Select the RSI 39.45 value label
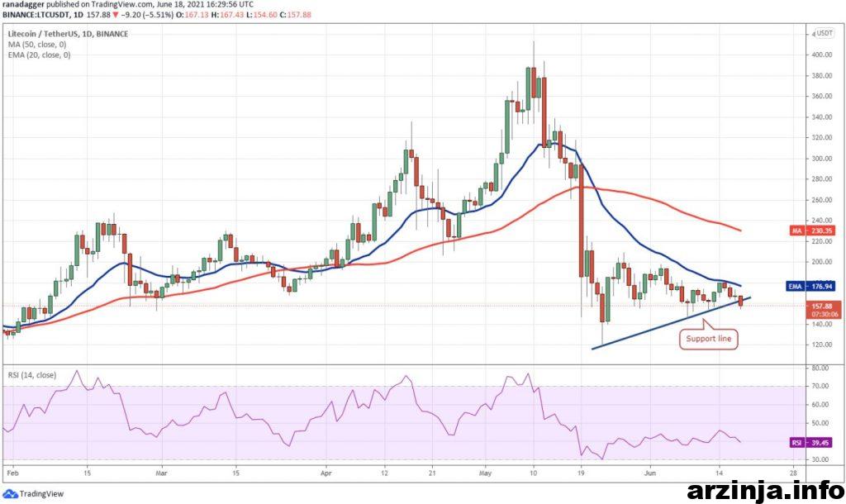This screenshot has height=504, width=846. coord(811,443)
